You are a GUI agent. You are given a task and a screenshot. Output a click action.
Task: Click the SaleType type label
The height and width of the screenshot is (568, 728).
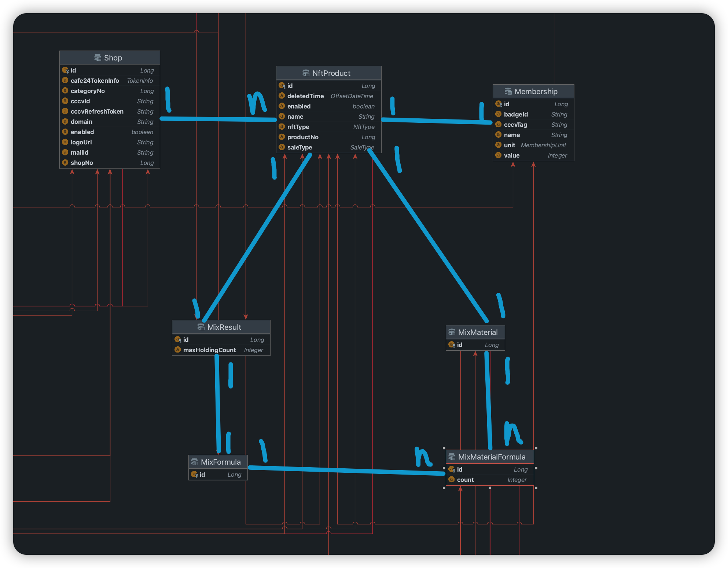[x=362, y=147]
